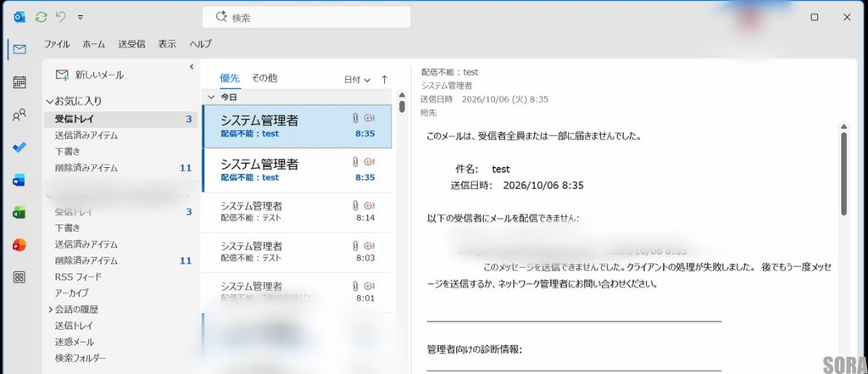Expand the 会話の履歴 folder
Image resolution: width=868 pixels, height=374 pixels.
coord(50,310)
